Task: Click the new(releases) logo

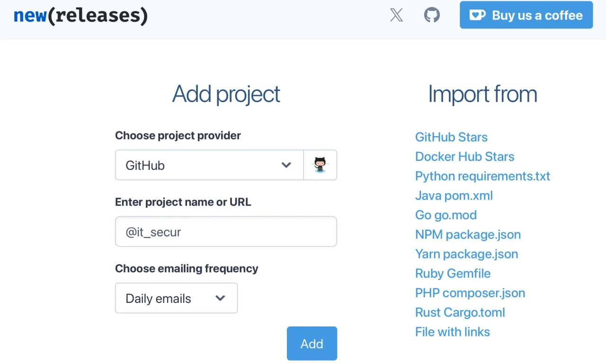Action: coord(80,16)
